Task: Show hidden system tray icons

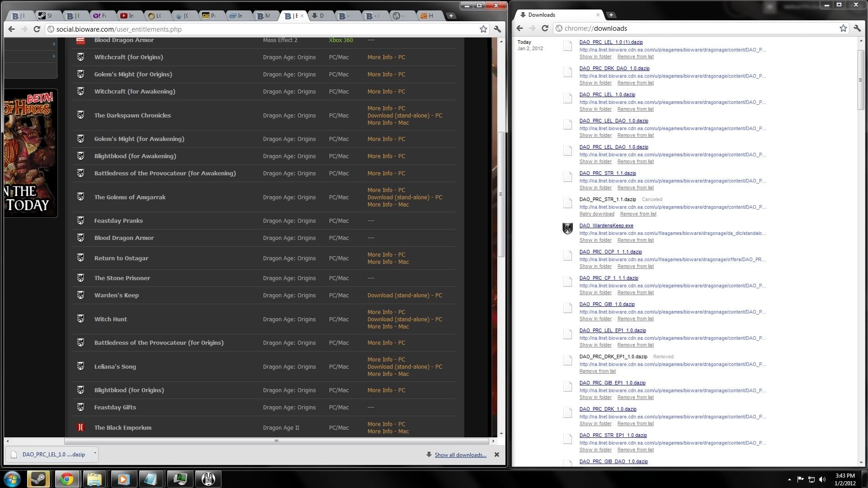Action: (x=789, y=479)
